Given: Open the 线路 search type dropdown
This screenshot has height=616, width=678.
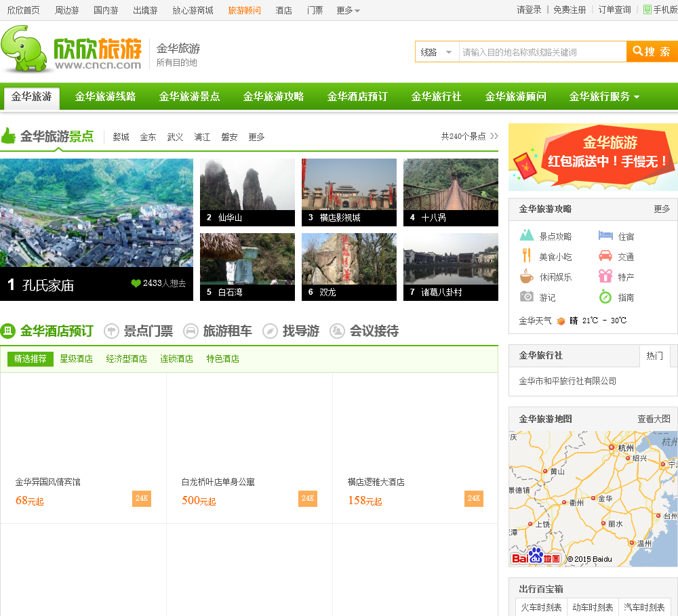Looking at the screenshot, I should tap(437, 52).
